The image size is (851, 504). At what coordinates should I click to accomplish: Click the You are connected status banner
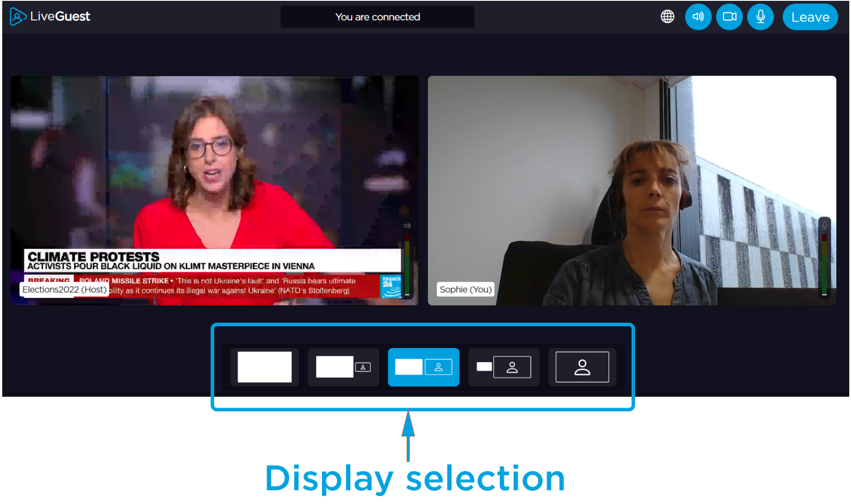click(377, 17)
